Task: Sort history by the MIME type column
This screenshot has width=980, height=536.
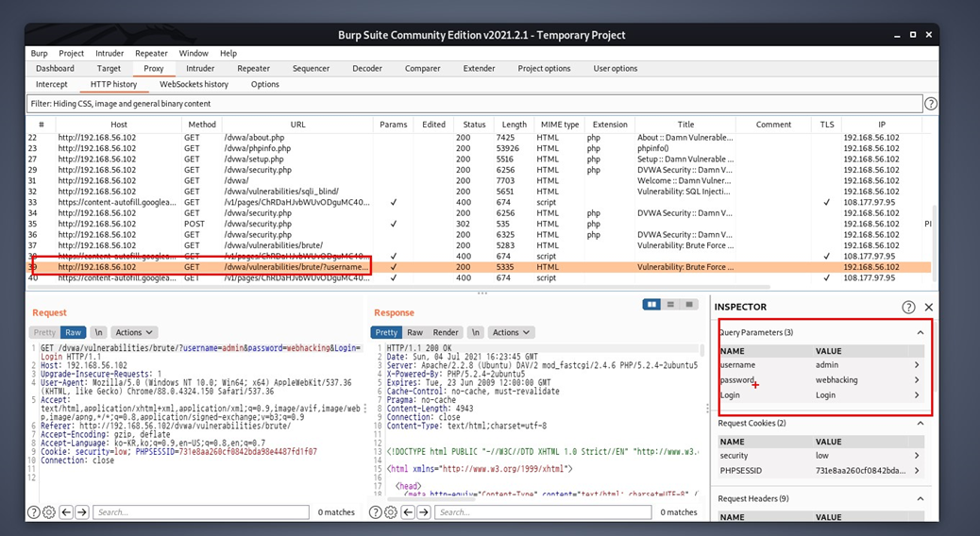Action: (559, 125)
